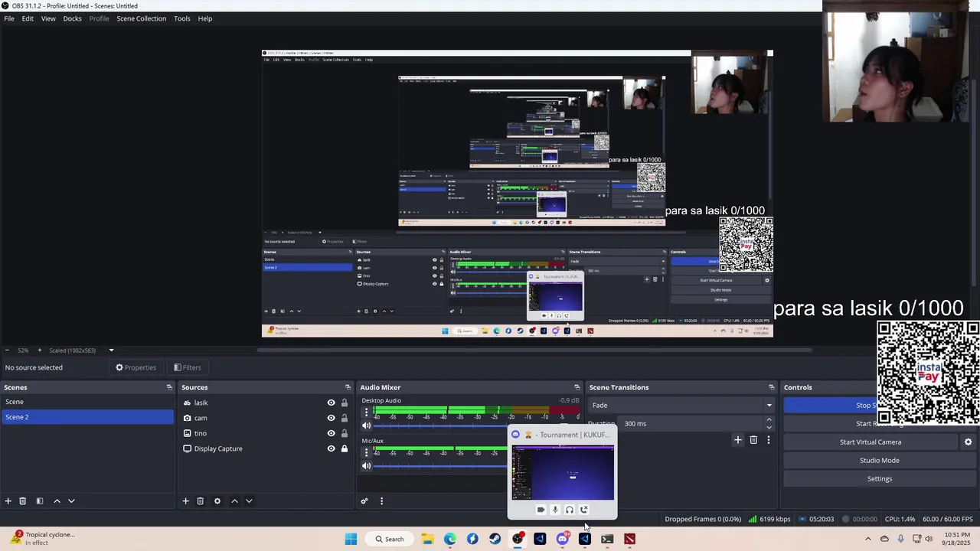Toggle camera in the Discord taskbar preview
The height and width of the screenshot is (551, 980).
[541, 510]
